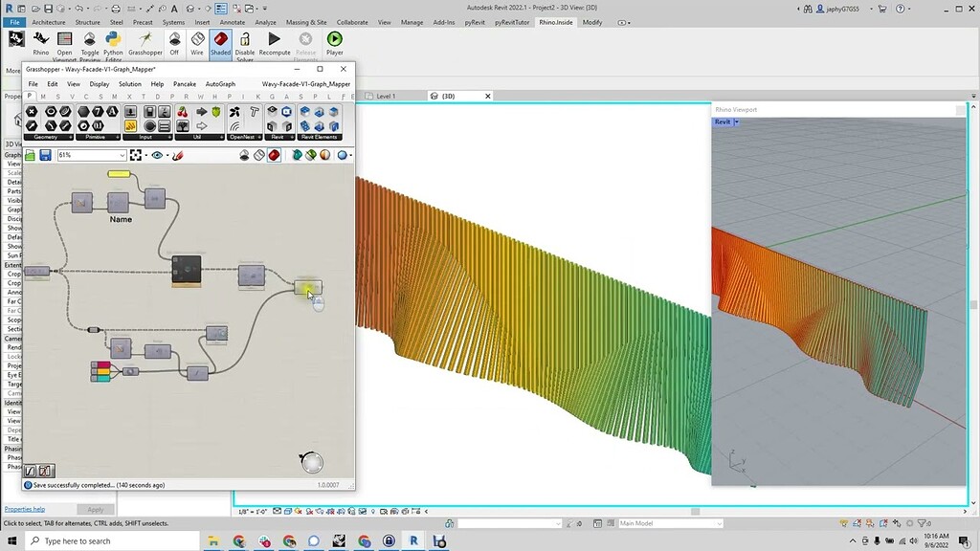Open the 61% zoom level dropdown in Grasshopper
Viewport: 980px width, 551px height.
122,154
